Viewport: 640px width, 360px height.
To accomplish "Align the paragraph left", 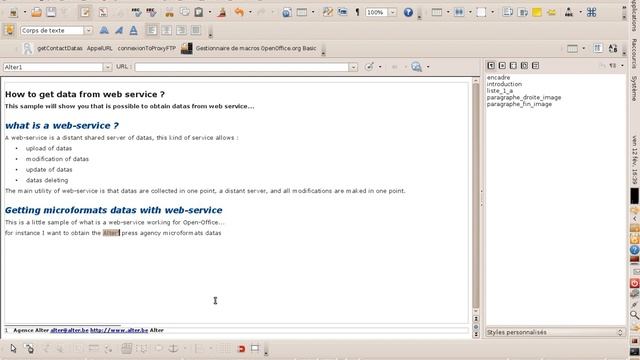I will point(152,30).
